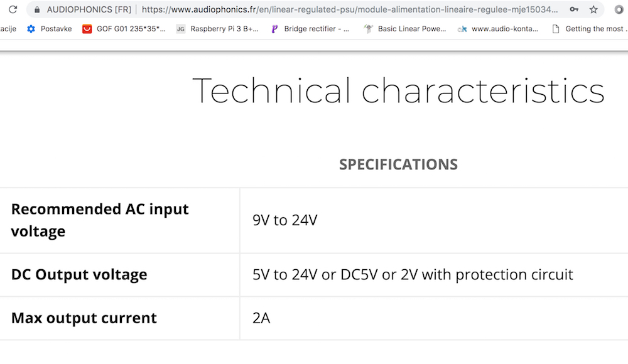The width and height of the screenshot is (628, 364).
Task: Click the red GOF G01 bookmark favicon
Action: (87, 29)
